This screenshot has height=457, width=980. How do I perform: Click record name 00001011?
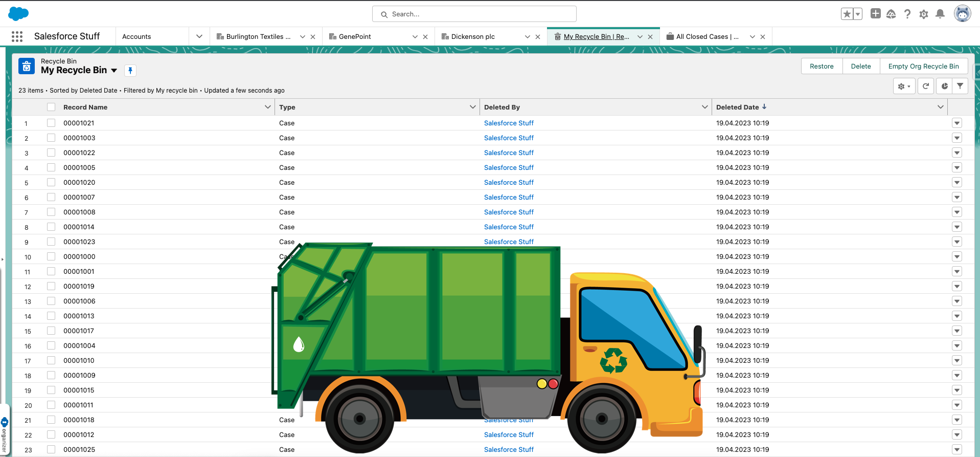point(79,405)
